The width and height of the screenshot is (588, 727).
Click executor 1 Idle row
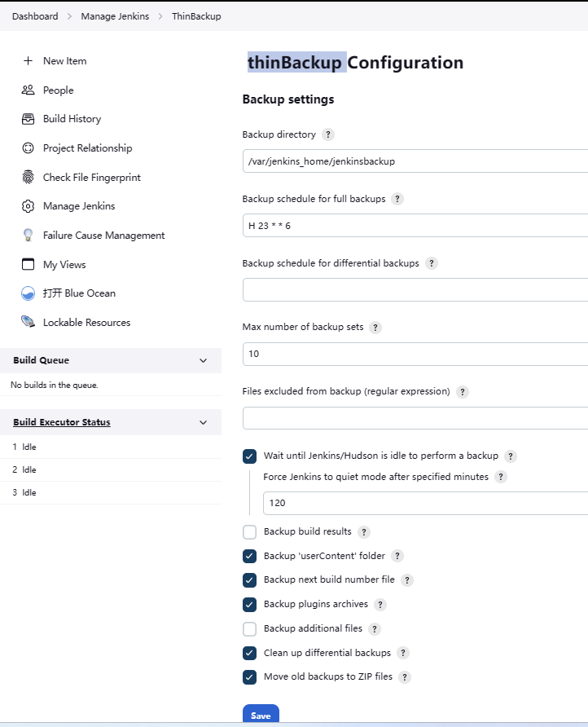(111, 447)
